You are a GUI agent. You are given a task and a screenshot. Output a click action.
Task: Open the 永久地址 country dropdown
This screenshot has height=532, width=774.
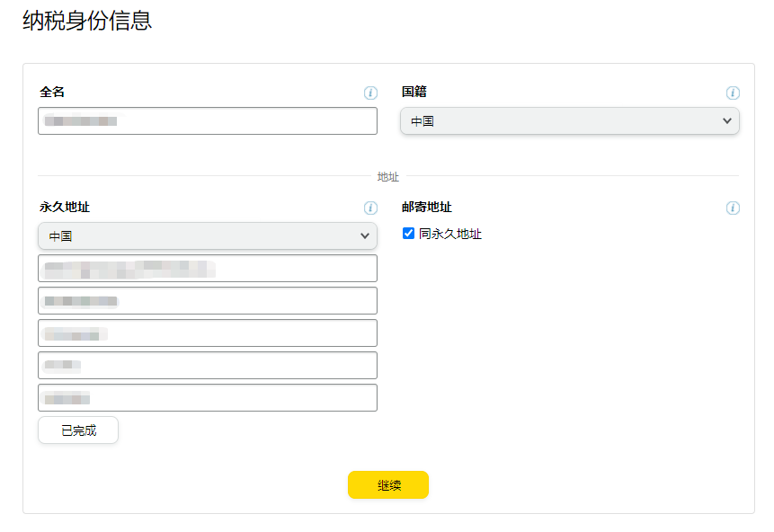[x=208, y=235]
